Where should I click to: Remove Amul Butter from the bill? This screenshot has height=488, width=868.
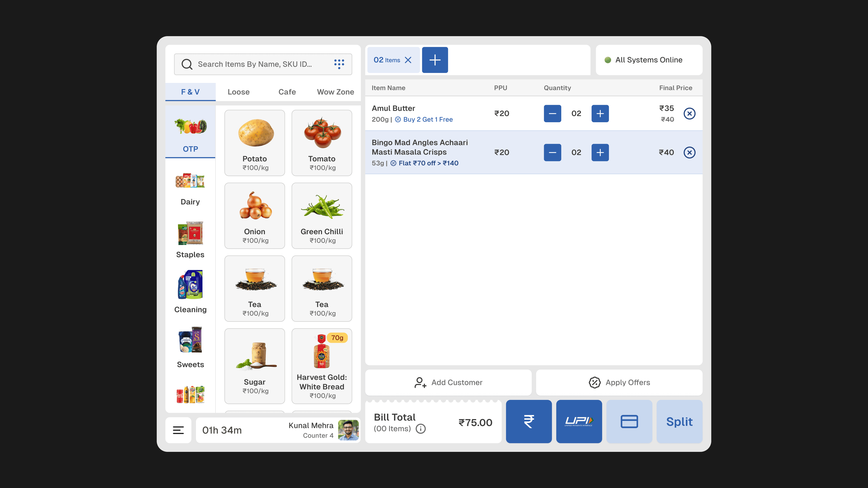689,113
